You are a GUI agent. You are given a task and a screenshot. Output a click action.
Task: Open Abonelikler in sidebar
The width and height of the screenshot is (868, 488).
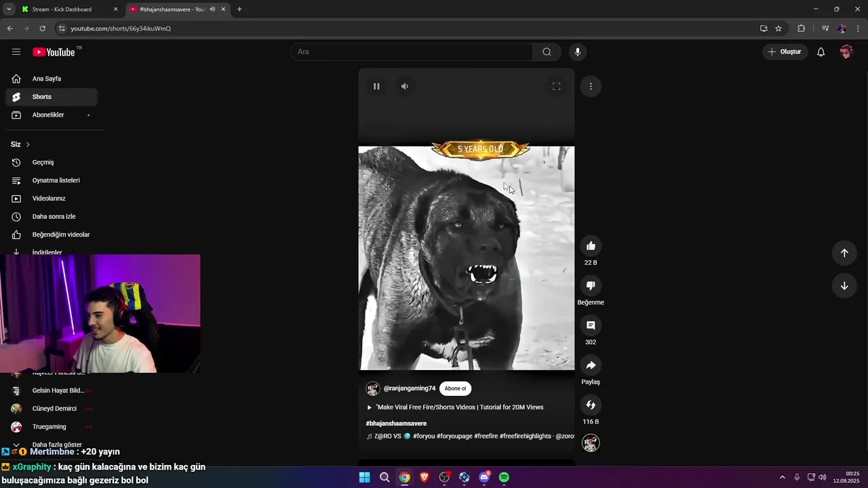pyautogui.click(x=52, y=115)
